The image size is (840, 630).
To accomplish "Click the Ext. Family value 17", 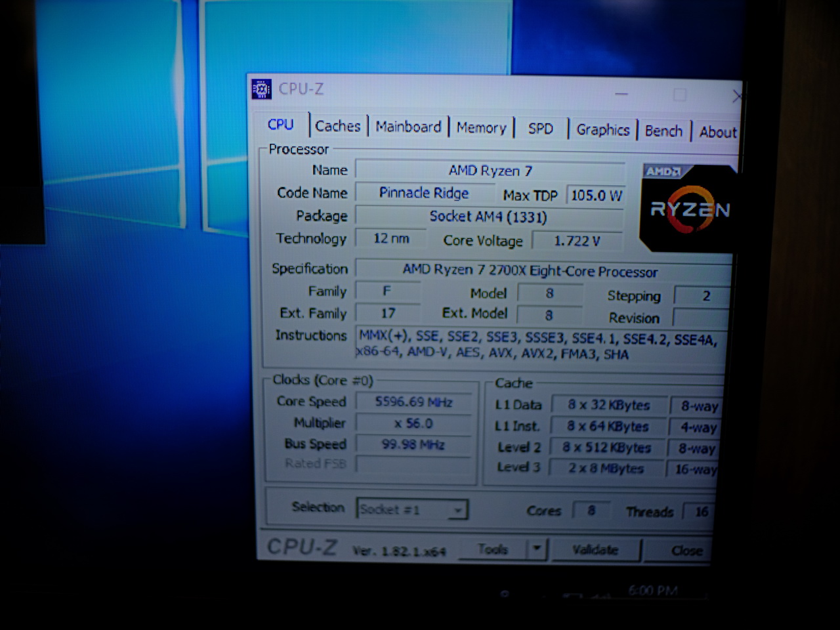I will [387, 313].
